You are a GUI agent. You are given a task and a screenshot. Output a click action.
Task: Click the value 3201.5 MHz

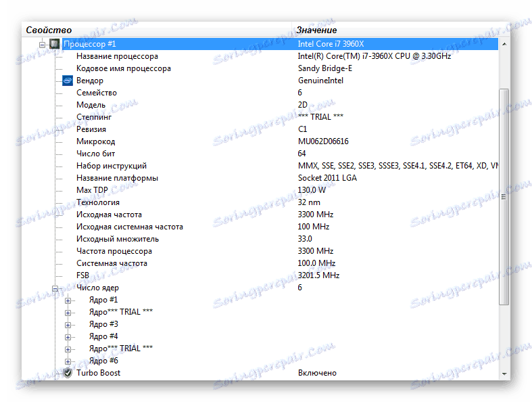pyautogui.click(x=318, y=275)
